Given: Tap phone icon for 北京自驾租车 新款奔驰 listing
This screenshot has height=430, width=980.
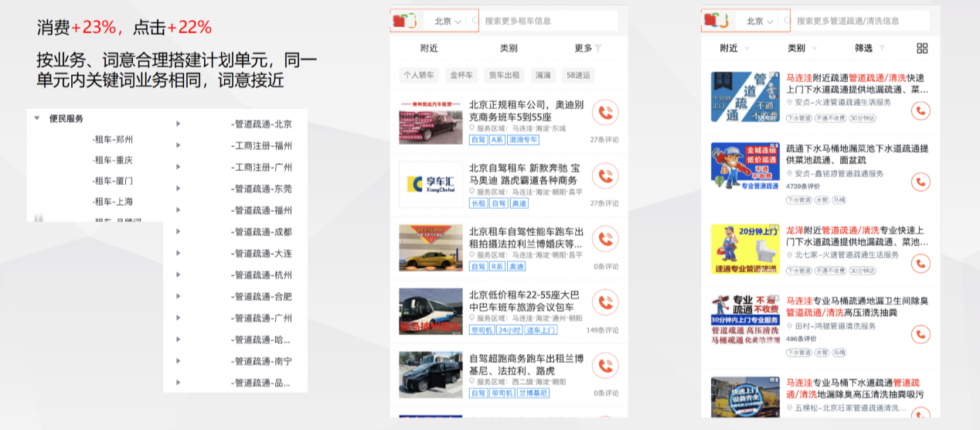Looking at the screenshot, I should [604, 176].
